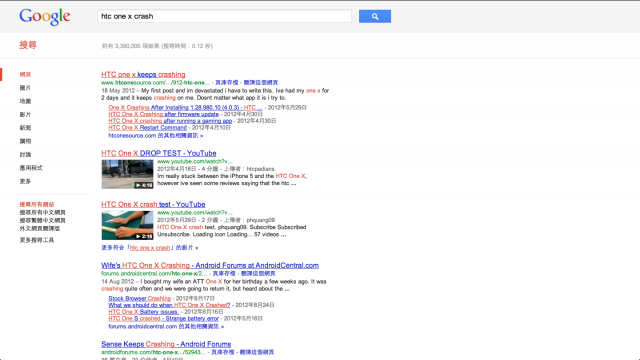This screenshot has width=640, height=360.
Task: Click the www.youtube.com URL under crash test
Action: click(195, 213)
